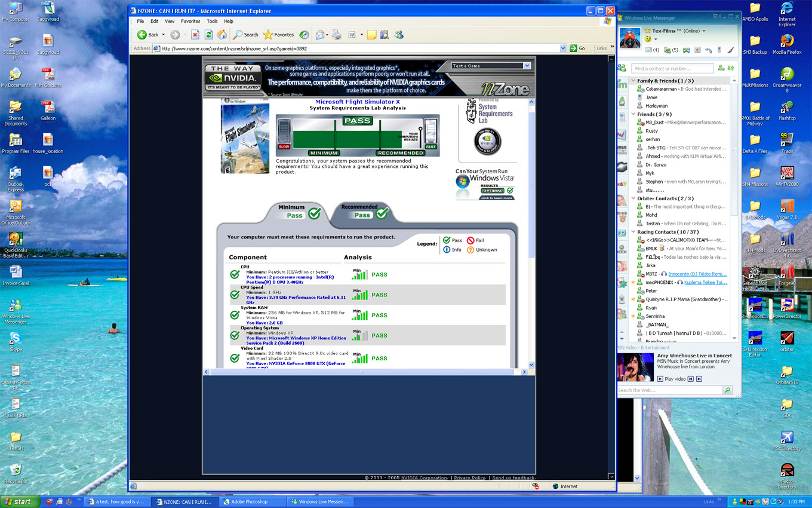Click the Play video control in Messenger
This screenshot has height=508, width=812.
(671, 379)
